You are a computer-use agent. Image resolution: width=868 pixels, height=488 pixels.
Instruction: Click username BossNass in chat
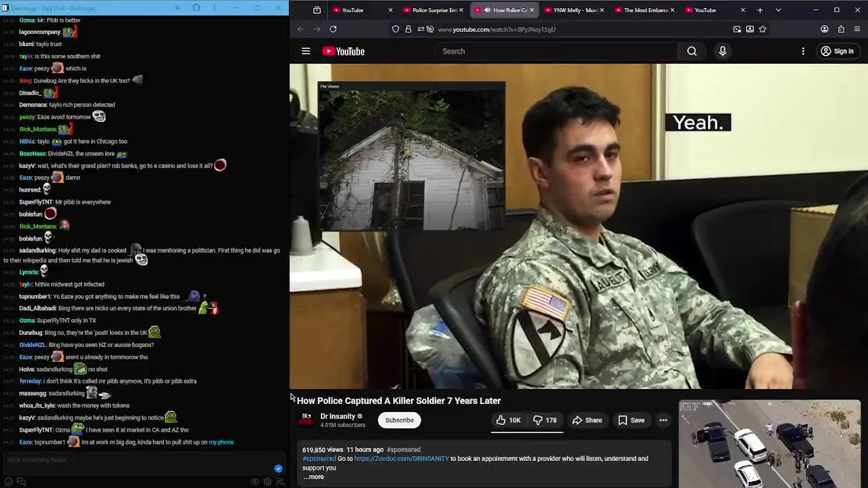(33, 154)
